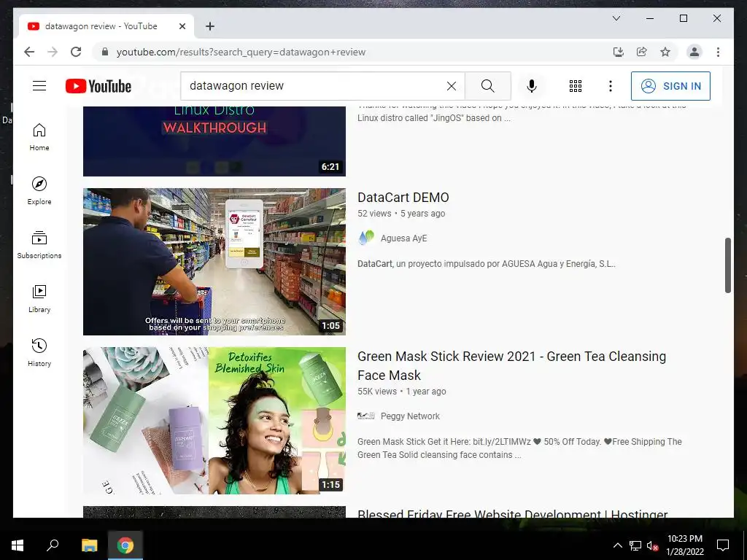
Task: Open the YouTube hamburger guide menu
Action: [x=39, y=86]
